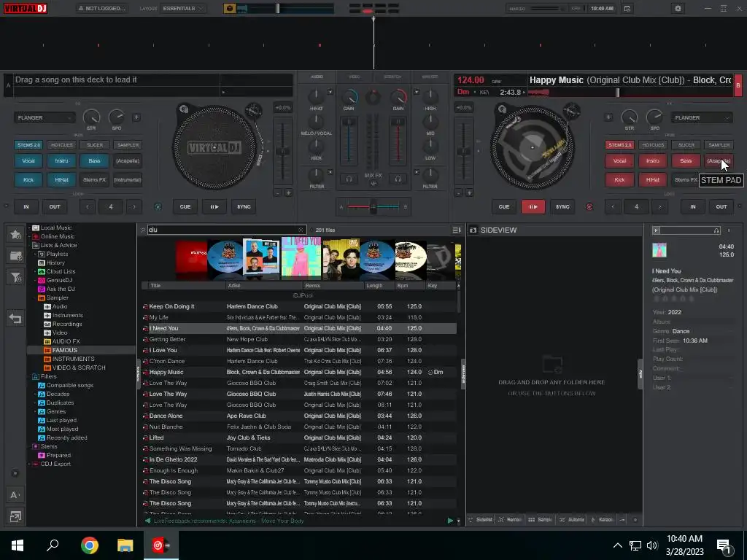Clear the search field with X icon
The height and width of the screenshot is (560, 747).
(301, 230)
